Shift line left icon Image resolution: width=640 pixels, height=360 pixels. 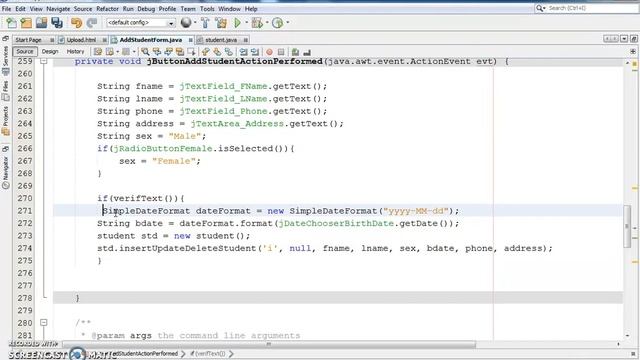click(x=244, y=52)
